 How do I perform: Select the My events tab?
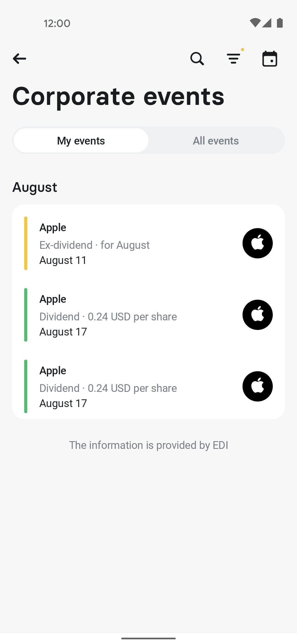point(81,141)
